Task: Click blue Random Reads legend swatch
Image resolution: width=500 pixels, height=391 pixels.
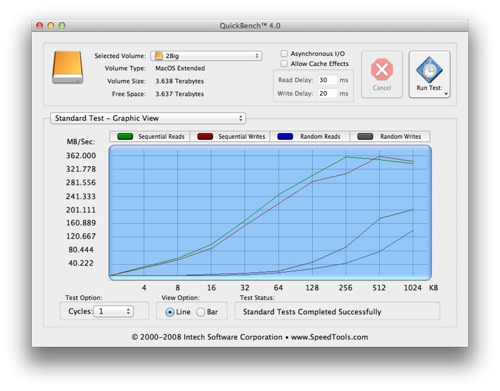Action: (x=285, y=136)
